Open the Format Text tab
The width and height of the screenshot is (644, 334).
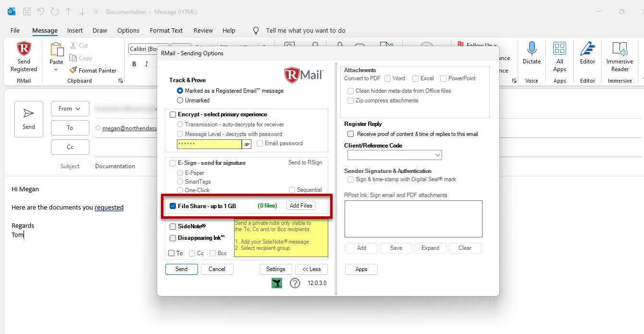[x=166, y=30]
